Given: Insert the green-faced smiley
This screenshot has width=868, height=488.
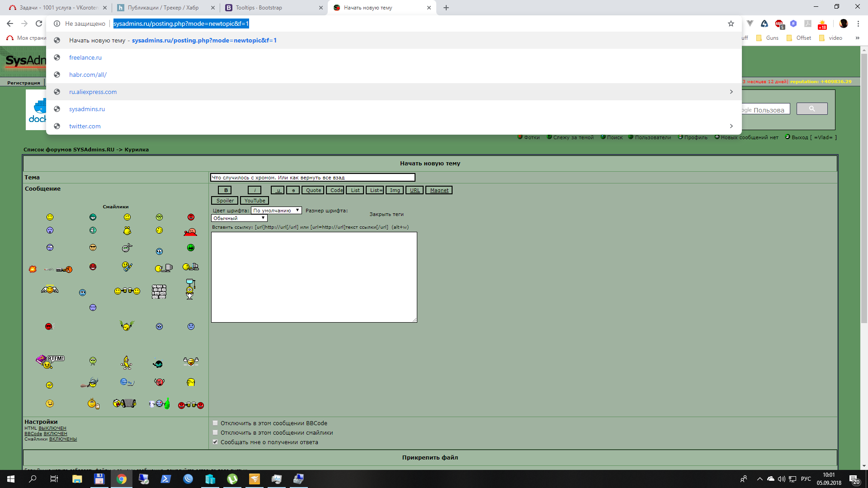Looking at the screenshot, I should click(191, 248).
